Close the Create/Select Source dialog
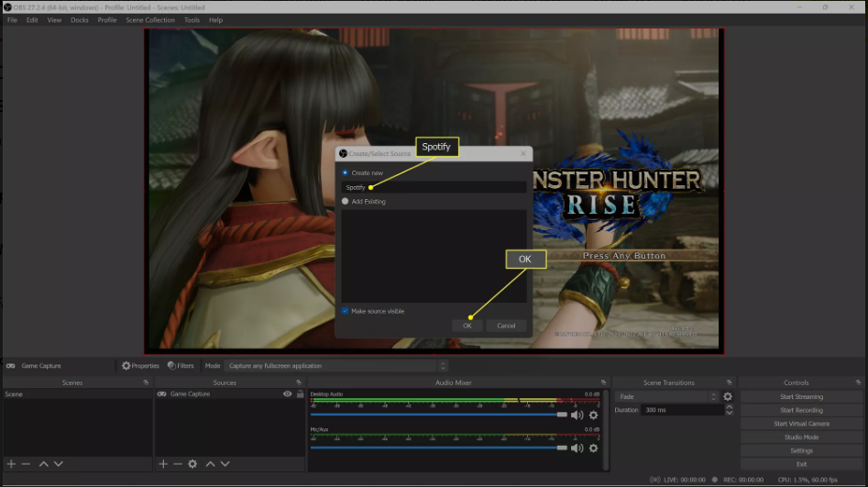Image resolution: width=868 pixels, height=487 pixels. click(523, 153)
